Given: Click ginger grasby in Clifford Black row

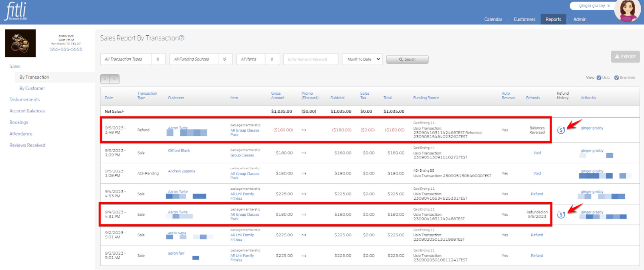Looking at the screenshot, I should [592, 150].
